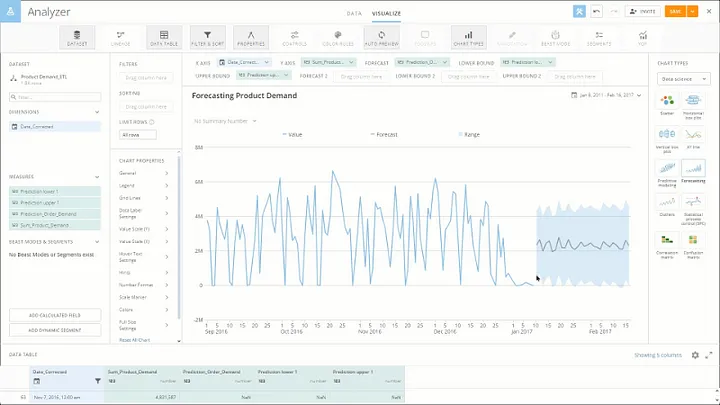Open the Segments toolbar icon

[x=599, y=37]
